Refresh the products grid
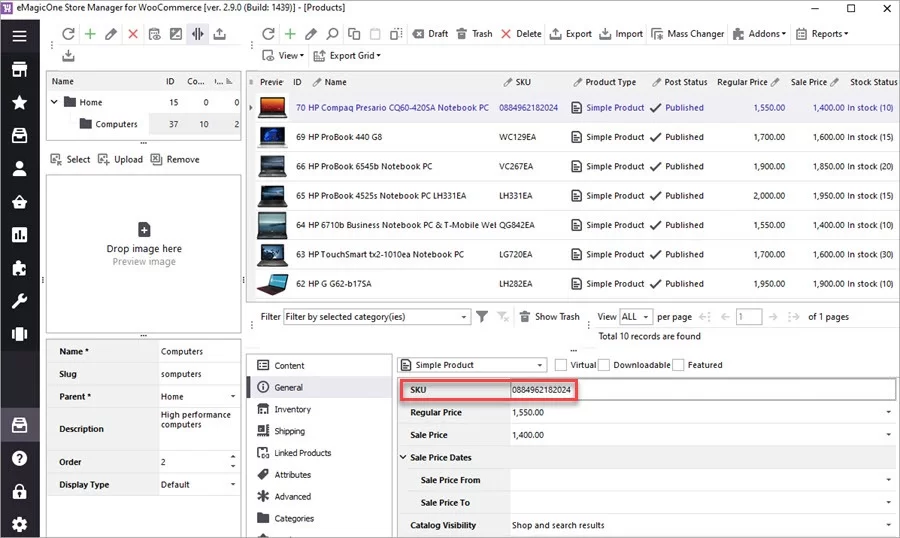Screen dimensions: 900x538 pos(268,34)
